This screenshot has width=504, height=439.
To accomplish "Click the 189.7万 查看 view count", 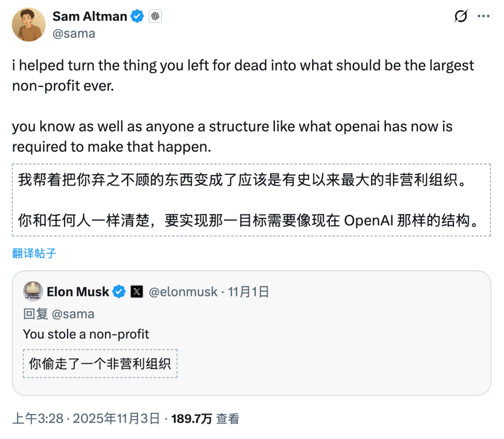I will click(205, 418).
